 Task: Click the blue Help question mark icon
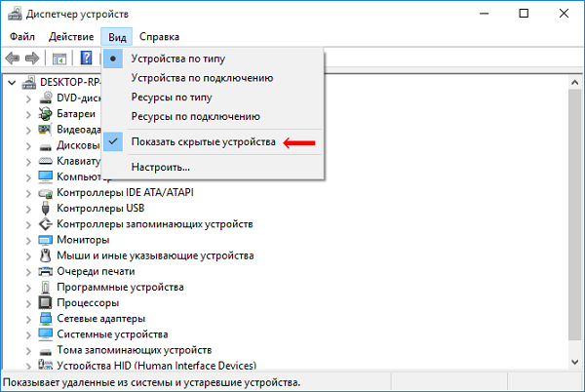pyautogui.click(x=86, y=59)
